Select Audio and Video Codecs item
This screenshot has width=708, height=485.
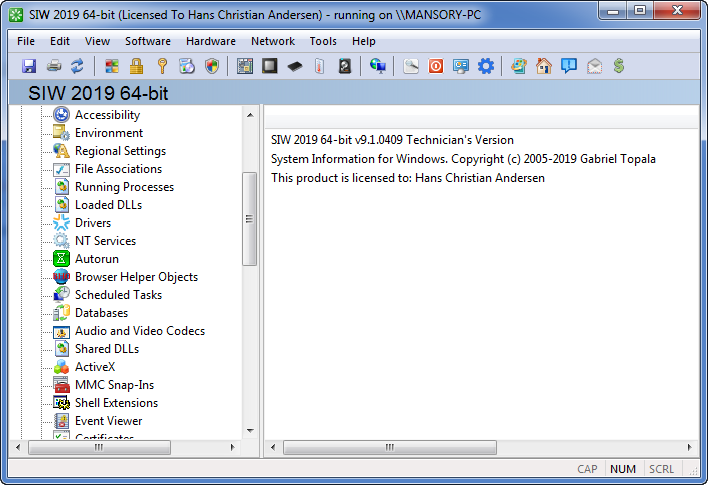click(x=140, y=331)
